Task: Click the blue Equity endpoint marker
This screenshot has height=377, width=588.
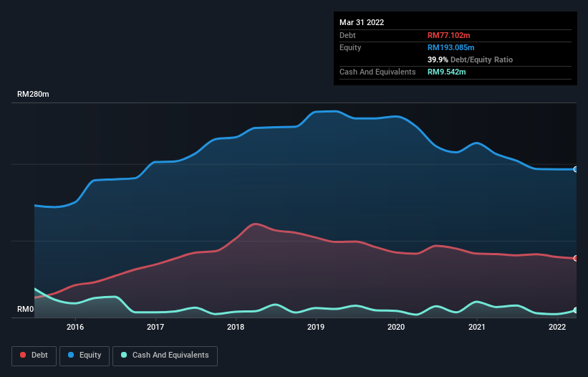Action: click(x=576, y=170)
